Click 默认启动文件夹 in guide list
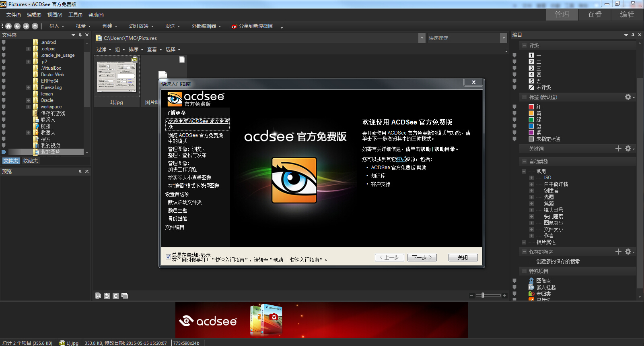 (x=185, y=202)
